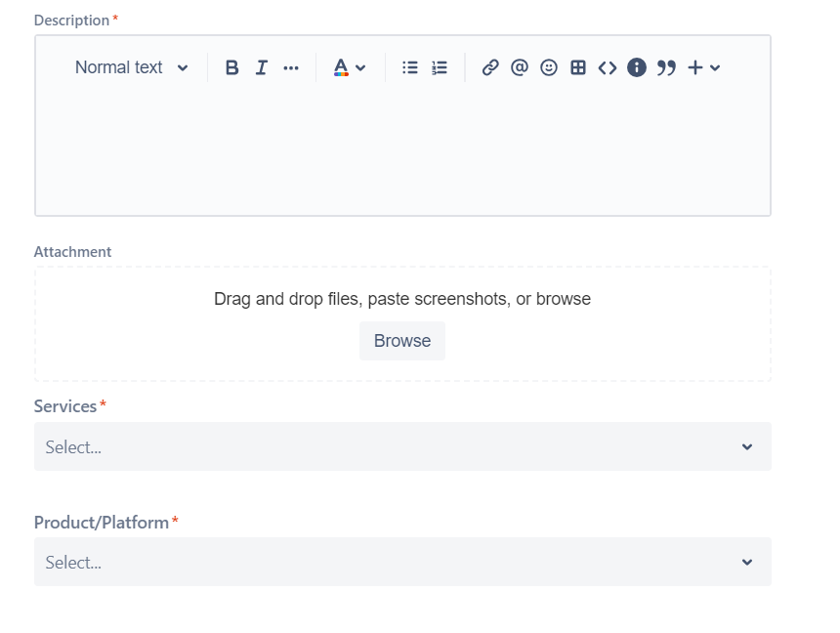Open the Normal text style dropdown
The height and width of the screenshot is (633, 840).
(x=131, y=67)
